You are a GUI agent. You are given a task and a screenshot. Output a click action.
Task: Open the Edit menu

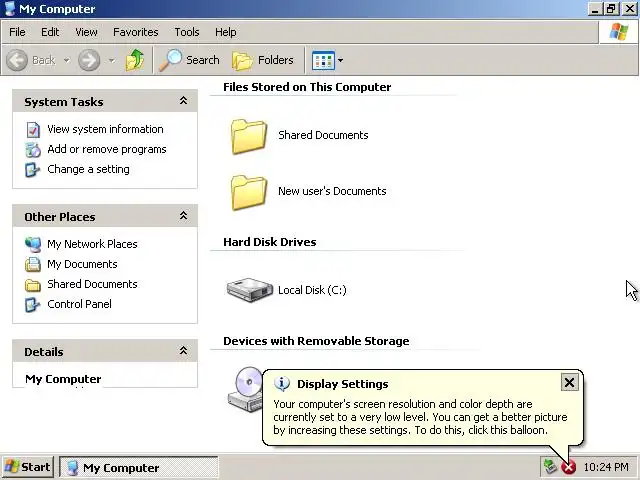pyautogui.click(x=50, y=32)
